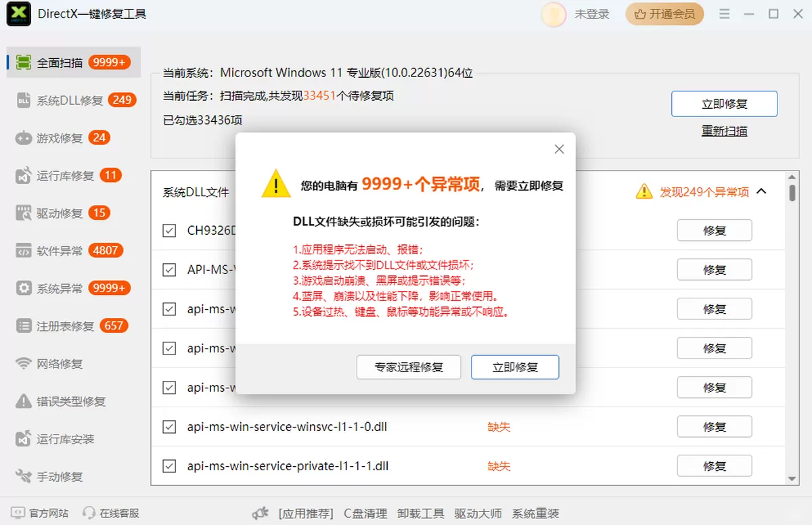The image size is (812, 525).
Task: Click the thumbs-up icon on 开通会员
Action: [x=639, y=14]
